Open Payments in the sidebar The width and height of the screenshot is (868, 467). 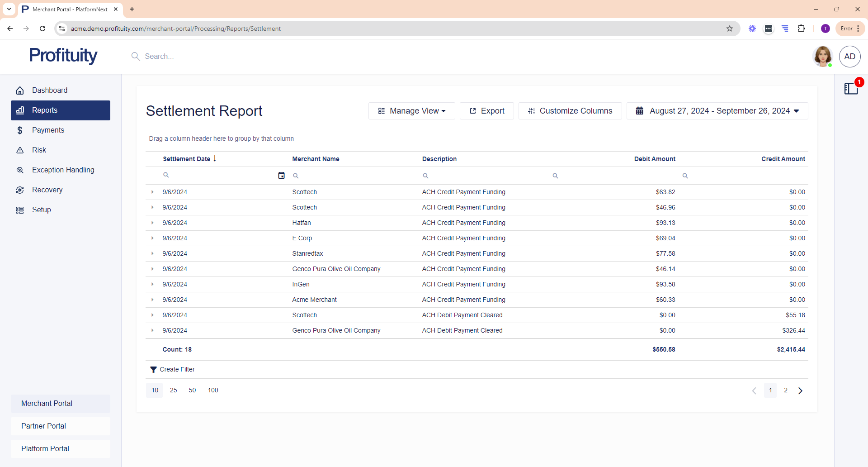(48, 130)
